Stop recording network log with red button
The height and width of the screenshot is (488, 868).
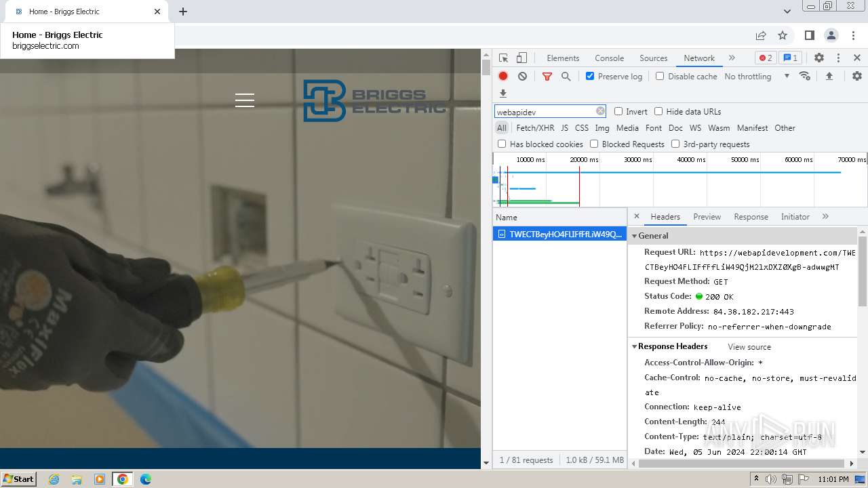pyautogui.click(x=503, y=77)
